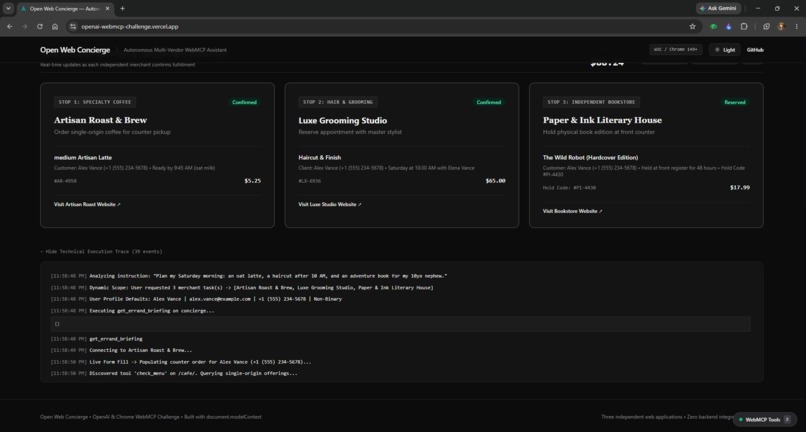
Task: Open Visit Artisan Roast Website link
Action: [x=87, y=204]
